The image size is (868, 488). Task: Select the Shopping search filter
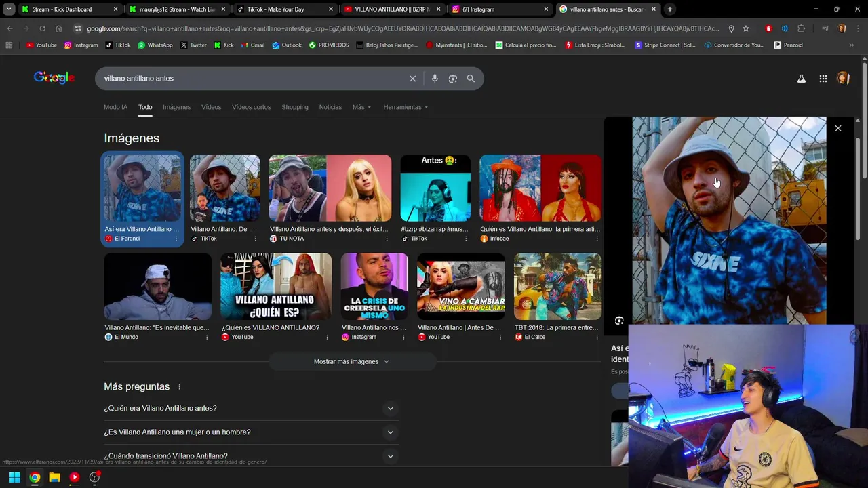point(295,107)
